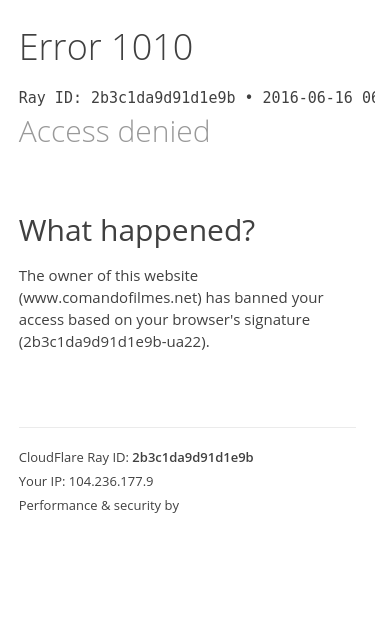Click the horizontal divider line above footer
The image size is (375, 627).
(x=188, y=427)
